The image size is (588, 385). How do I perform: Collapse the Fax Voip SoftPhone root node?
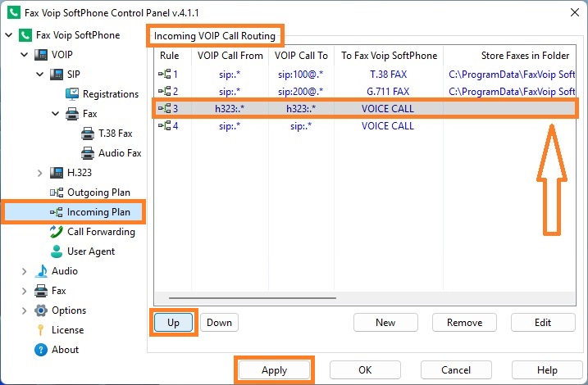9,35
